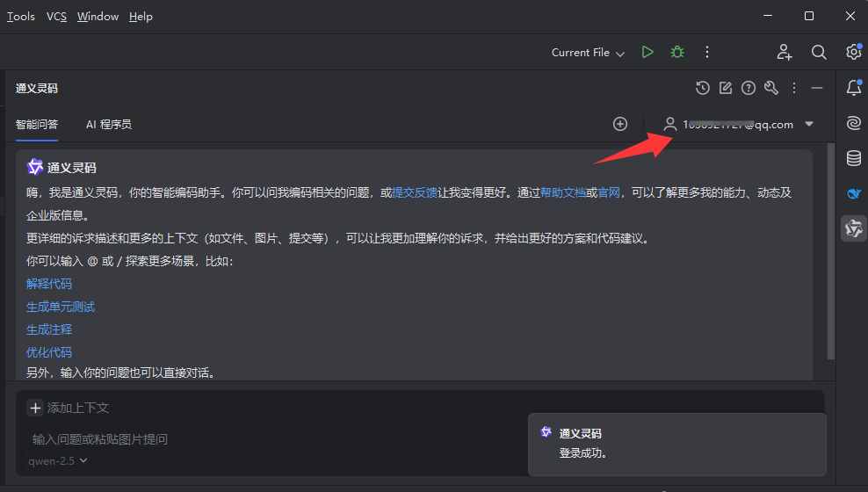Click the 通义灵码 logo in welcome message
The width and height of the screenshot is (868, 492).
click(x=35, y=167)
